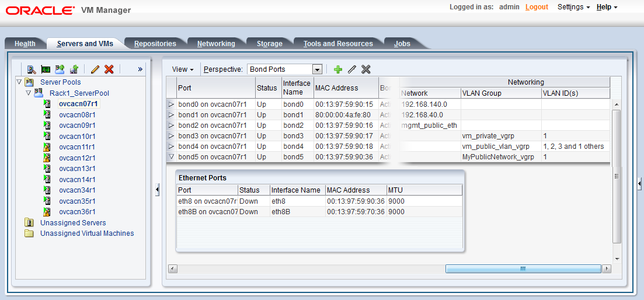Click the vertical scrollbar up arrow
The image size is (644, 300).
point(617,104)
